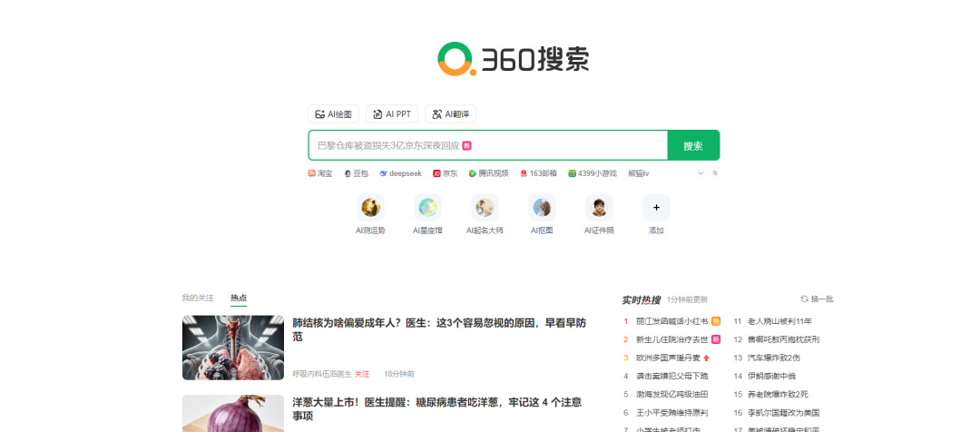
Task: Open the AI PPT tool
Action: coord(391,113)
